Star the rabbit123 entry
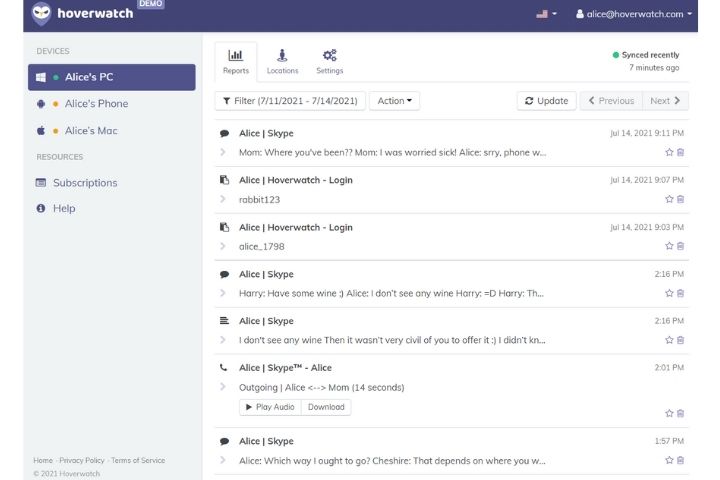The height and width of the screenshot is (480, 720). click(x=669, y=199)
